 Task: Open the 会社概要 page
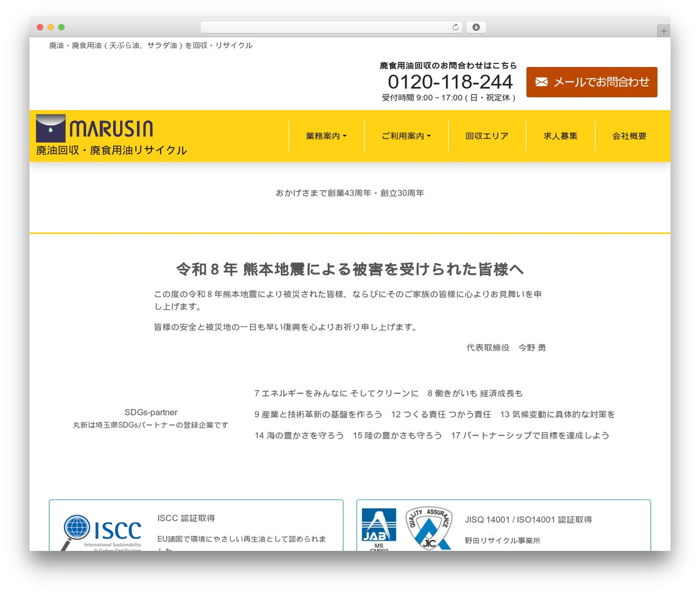pyautogui.click(x=629, y=136)
